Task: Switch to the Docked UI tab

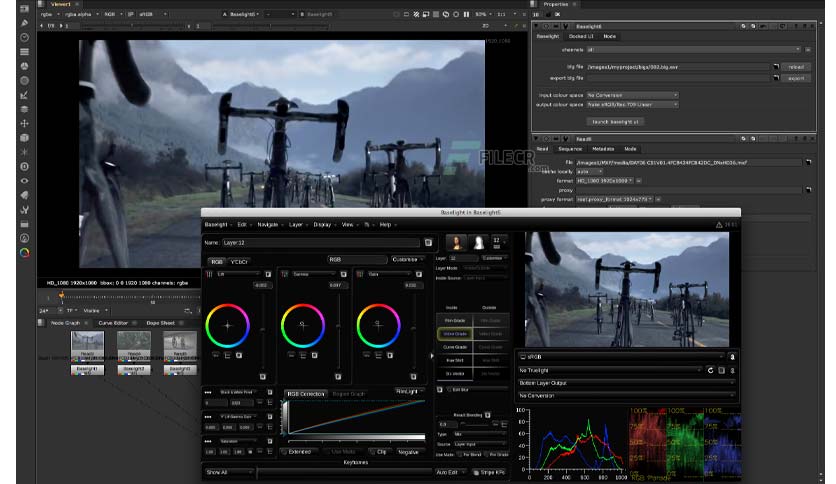Action: 581,36
